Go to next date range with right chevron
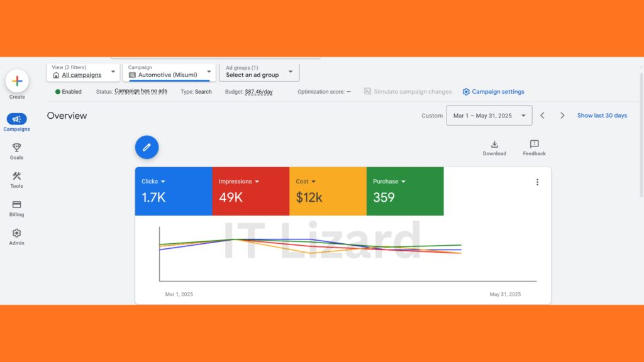The image size is (644, 362). [x=562, y=115]
